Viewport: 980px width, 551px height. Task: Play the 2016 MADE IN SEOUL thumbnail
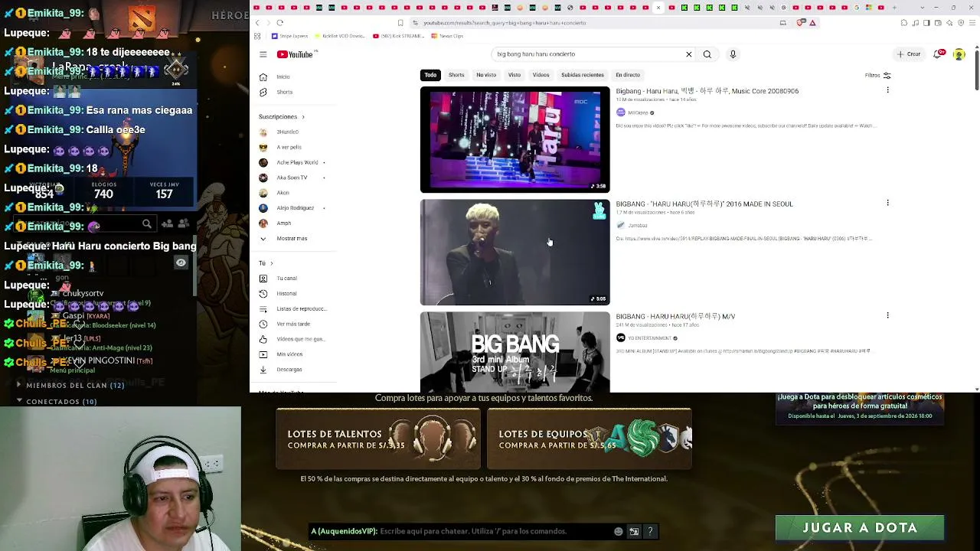[514, 253]
